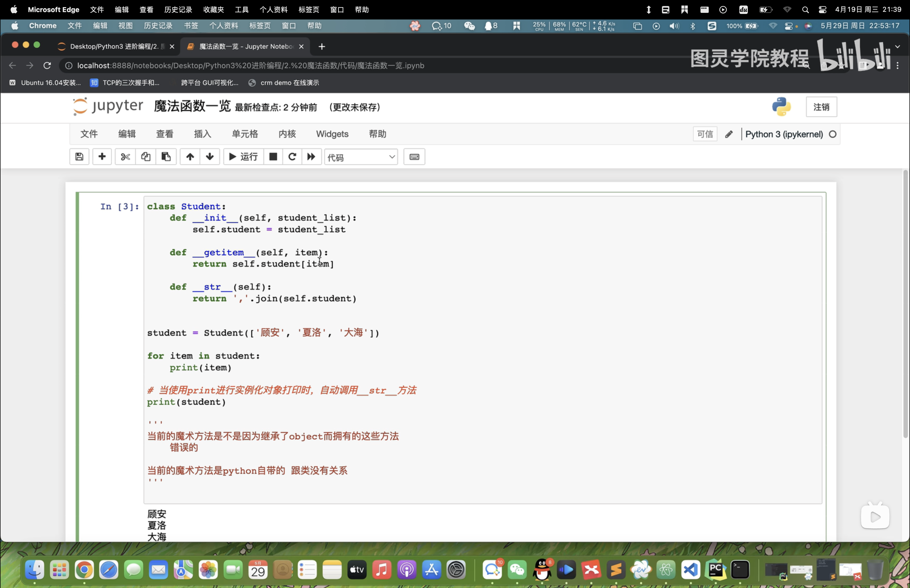Viewport: 910px width, 588px height.
Task: Click the volume icon in Chrome menu bar
Action: (x=674, y=26)
